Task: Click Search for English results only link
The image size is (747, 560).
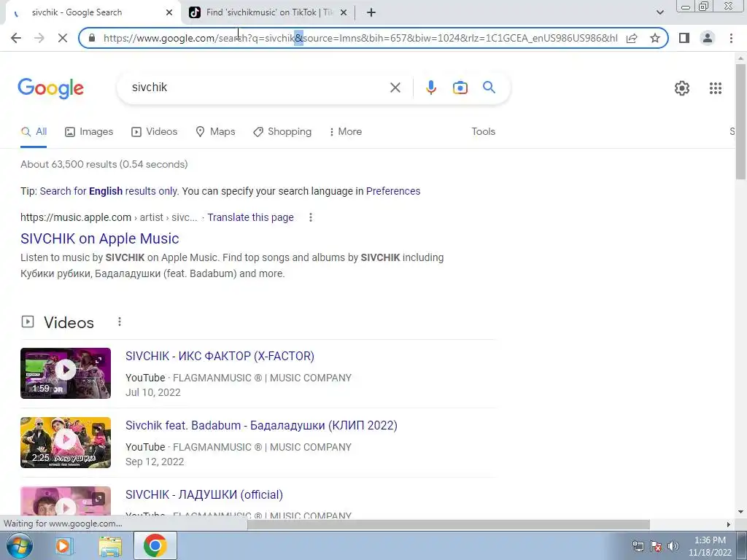Action: click(x=109, y=191)
